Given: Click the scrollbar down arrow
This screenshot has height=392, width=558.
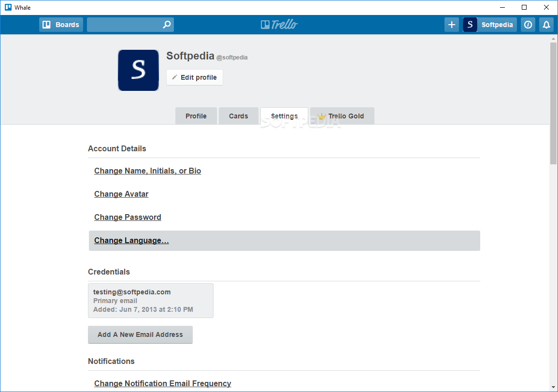Looking at the screenshot, I should [553, 387].
